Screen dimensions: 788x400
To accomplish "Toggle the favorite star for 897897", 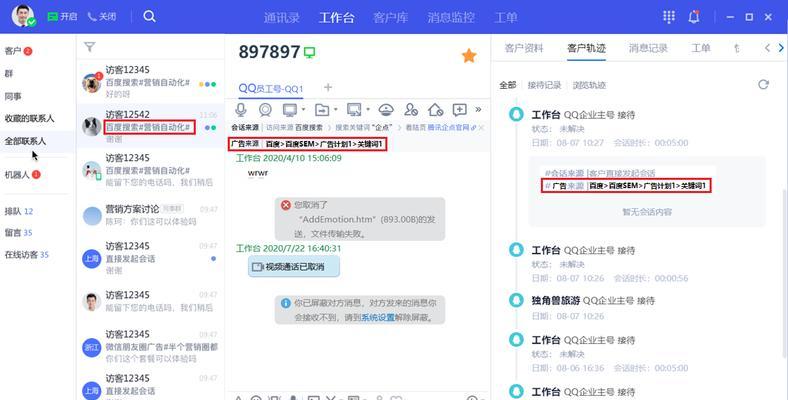I will click(469, 55).
